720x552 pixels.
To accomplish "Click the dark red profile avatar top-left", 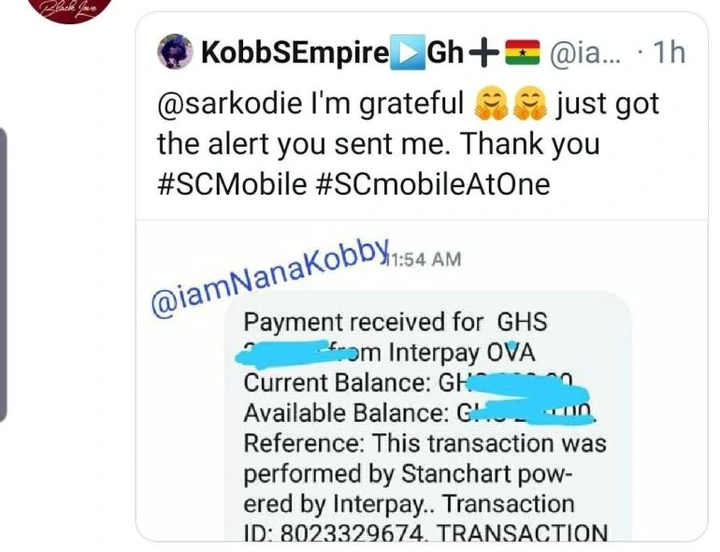I will pos(72,10).
